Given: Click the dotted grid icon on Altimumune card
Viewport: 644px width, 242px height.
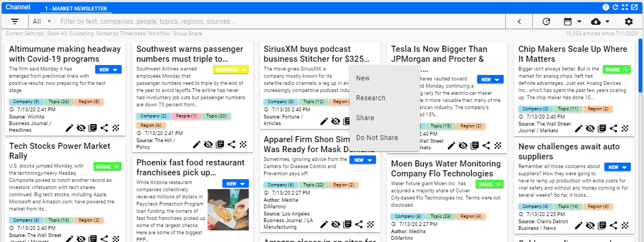Looking at the screenshot, I should click(x=116, y=128).
